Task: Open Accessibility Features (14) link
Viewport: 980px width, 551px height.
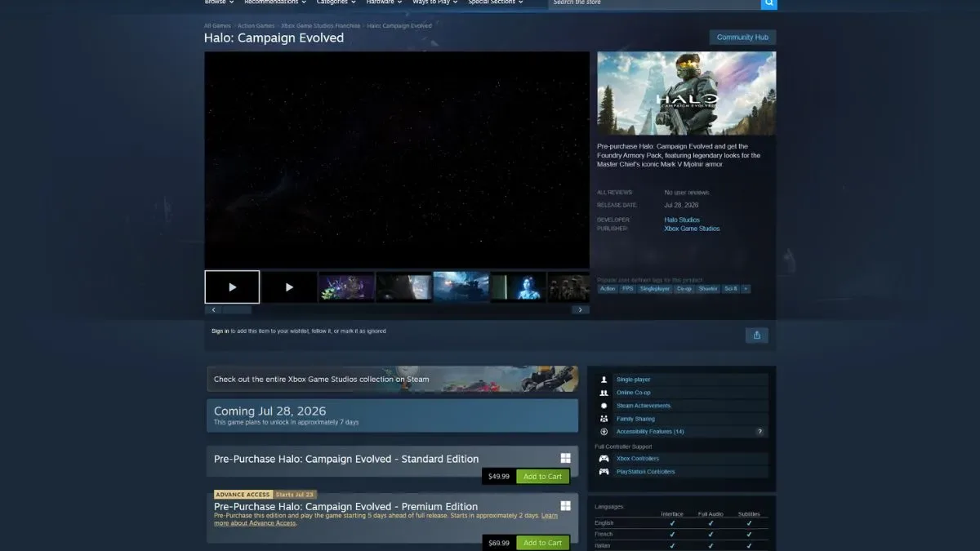Action: coord(650,432)
